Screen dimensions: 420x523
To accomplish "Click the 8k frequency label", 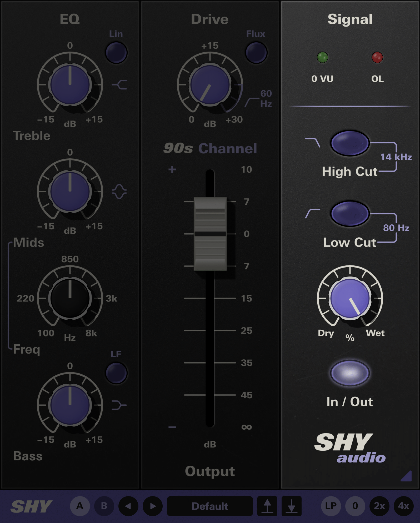I will [91, 333].
